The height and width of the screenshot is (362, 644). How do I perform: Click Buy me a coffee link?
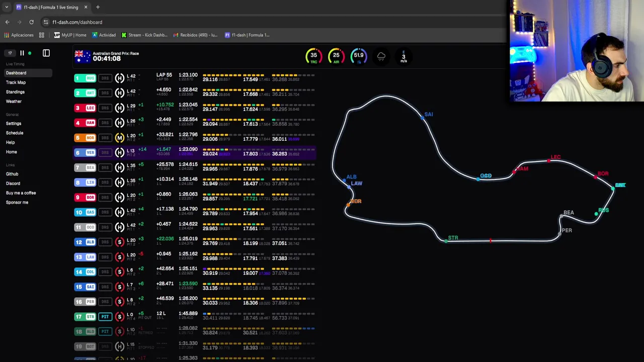[21, 193]
